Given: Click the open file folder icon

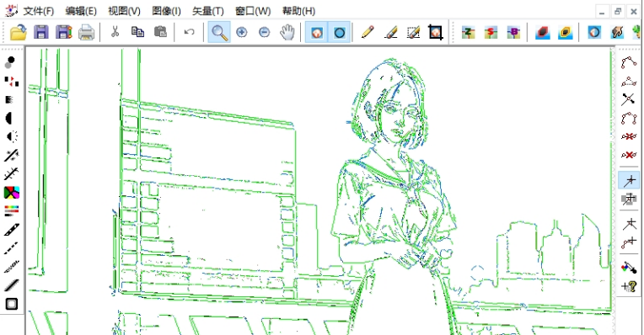Looking at the screenshot, I should click(19, 32).
